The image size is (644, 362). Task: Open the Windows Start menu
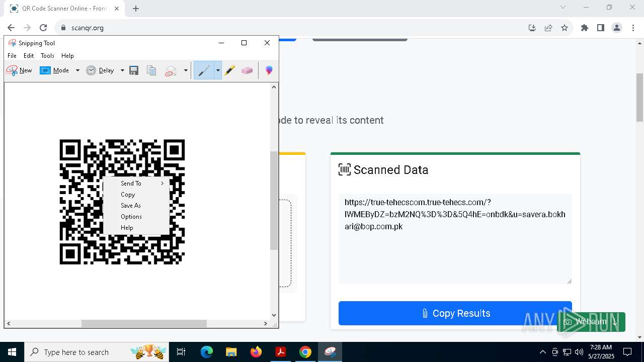12,352
